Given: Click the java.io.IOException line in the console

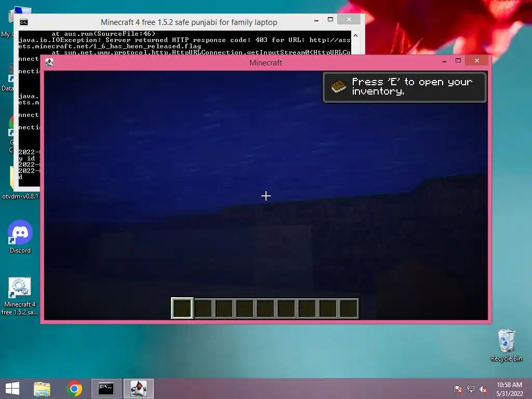Looking at the screenshot, I should pos(184,40).
